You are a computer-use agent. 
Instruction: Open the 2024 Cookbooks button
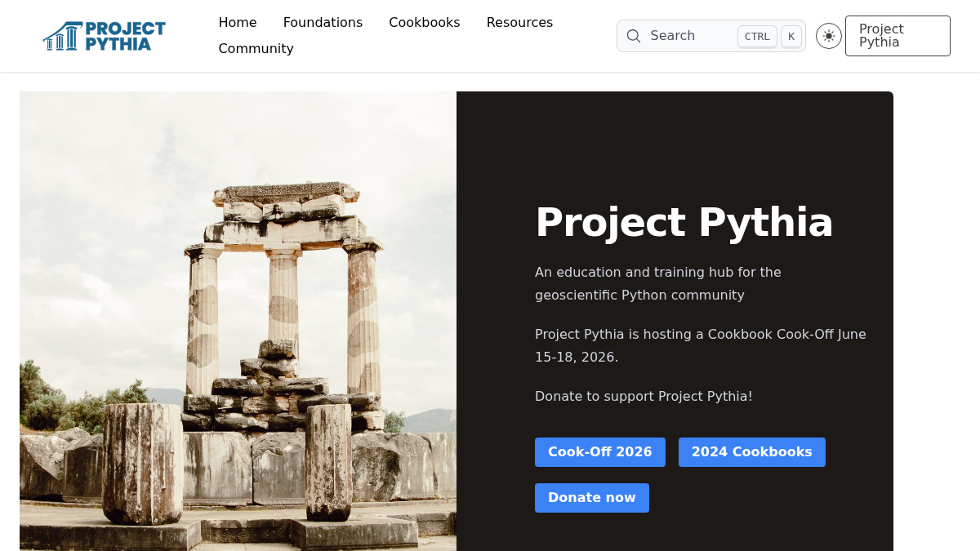(752, 452)
